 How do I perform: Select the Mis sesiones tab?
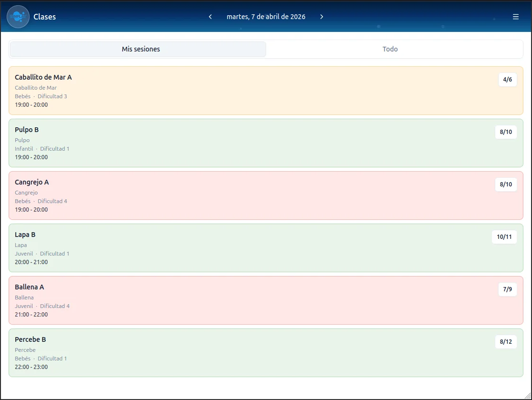tap(138, 49)
